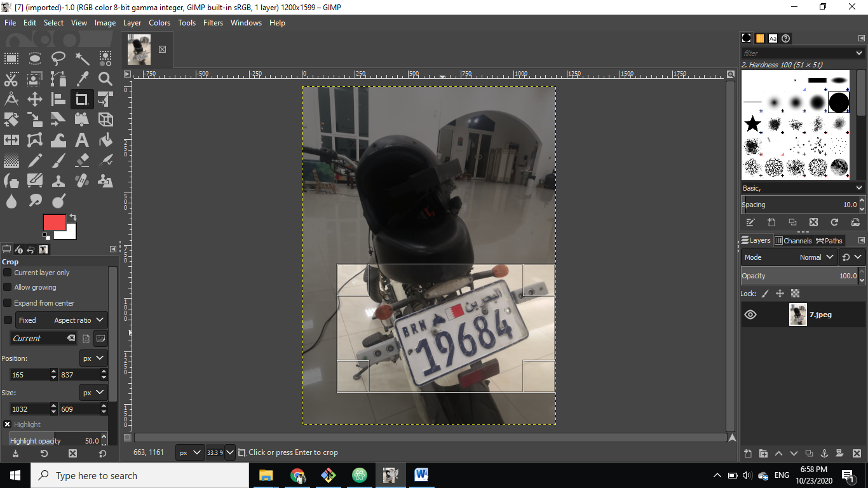Open the status bar px unit dropdown
The height and width of the screenshot is (488, 868).
tap(190, 452)
